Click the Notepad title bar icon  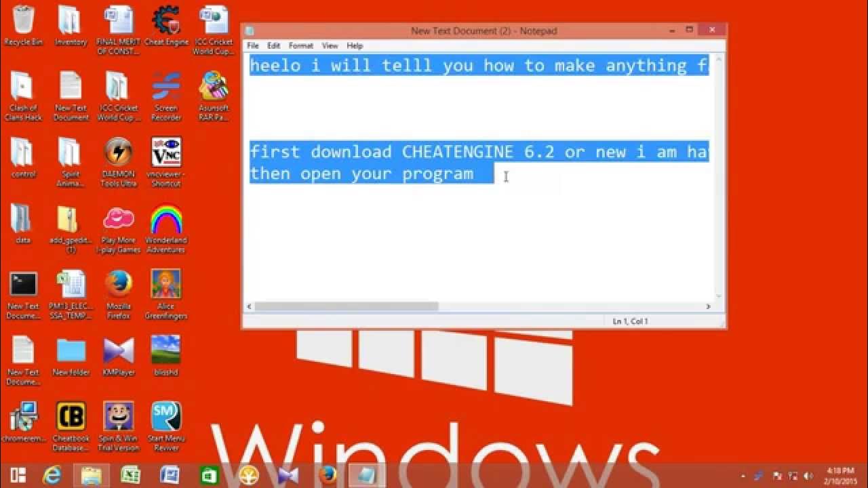[x=250, y=31]
